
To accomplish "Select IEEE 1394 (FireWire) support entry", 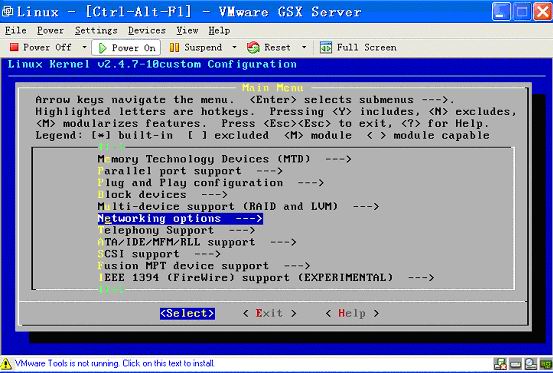I will coord(266,277).
